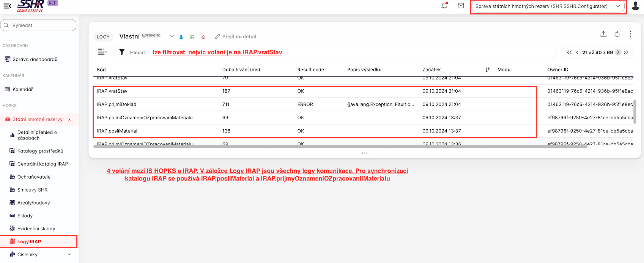Toggle the hamburger sidebar menu
This screenshot has height=263, width=644.
(7, 6)
